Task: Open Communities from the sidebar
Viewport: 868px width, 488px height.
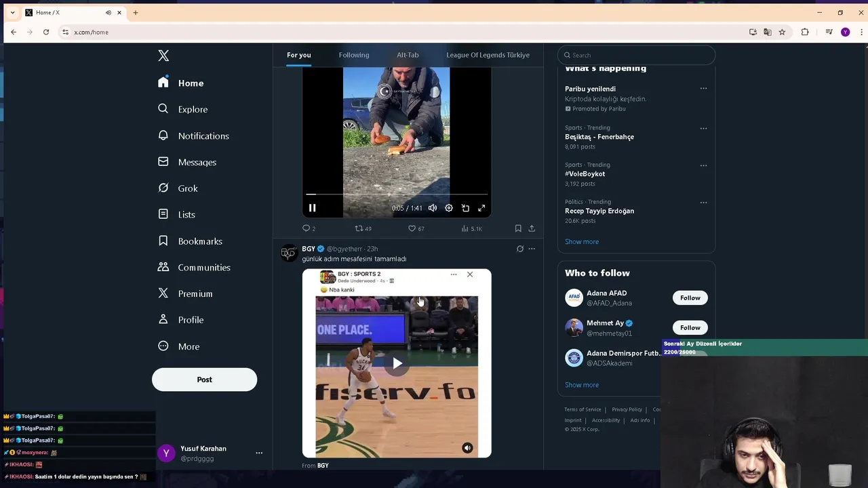Action: coord(195,267)
